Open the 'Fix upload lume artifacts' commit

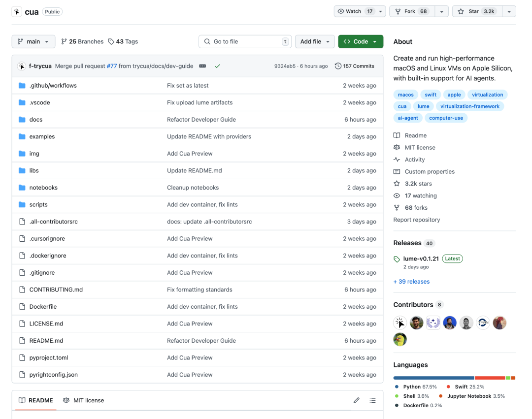[x=200, y=102]
